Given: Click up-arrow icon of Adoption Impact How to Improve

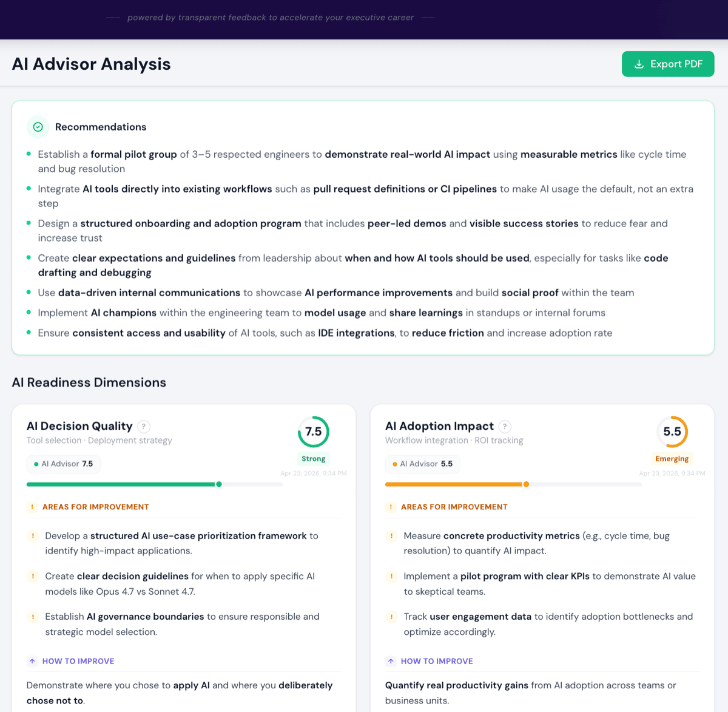Looking at the screenshot, I should click(391, 661).
